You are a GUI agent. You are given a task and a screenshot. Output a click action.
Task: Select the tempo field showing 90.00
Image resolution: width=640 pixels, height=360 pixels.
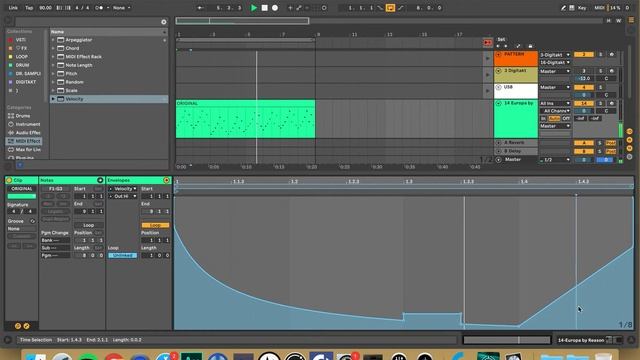[45, 8]
